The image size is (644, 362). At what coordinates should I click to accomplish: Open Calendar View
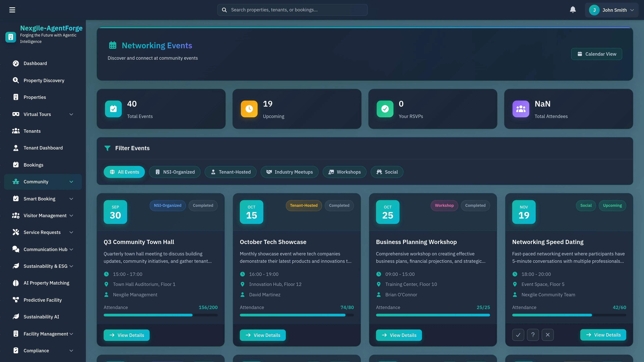point(597,54)
